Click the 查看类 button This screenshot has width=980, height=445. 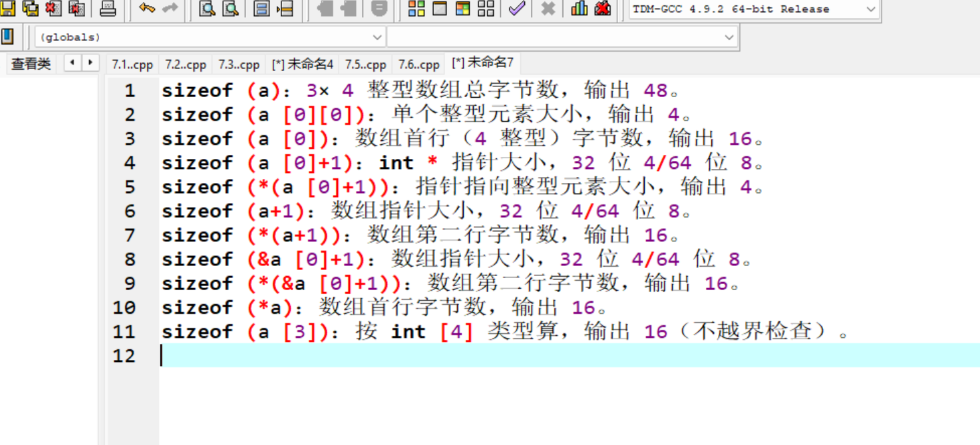(29, 64)
